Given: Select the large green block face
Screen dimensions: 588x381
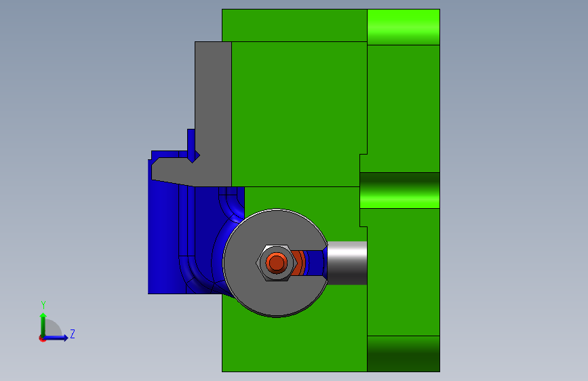Looking at the screenshot, I should point(299,114).
